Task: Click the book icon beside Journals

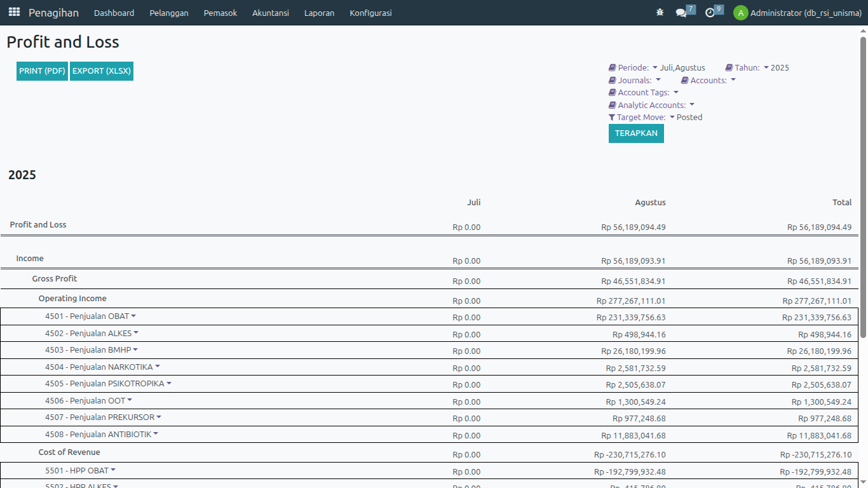Action: (x=613, y=81)
